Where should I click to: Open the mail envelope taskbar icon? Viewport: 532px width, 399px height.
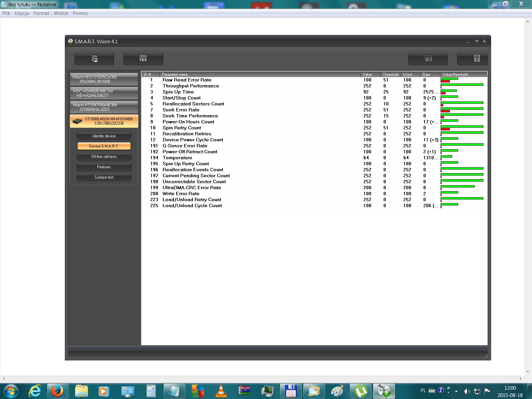pyautogui.click(x=314, y=391)
